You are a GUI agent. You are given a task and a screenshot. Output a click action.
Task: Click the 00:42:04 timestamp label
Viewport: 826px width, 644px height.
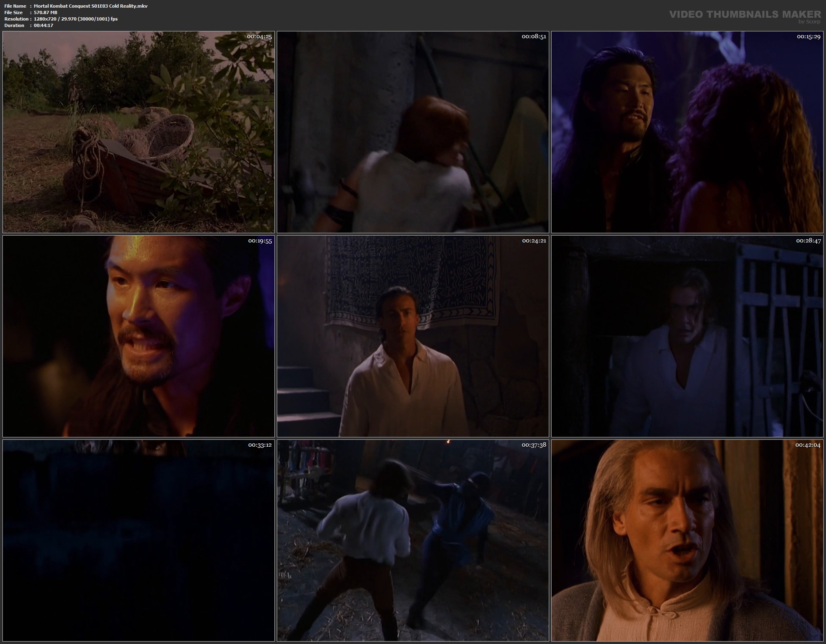(x=807, y=445)
